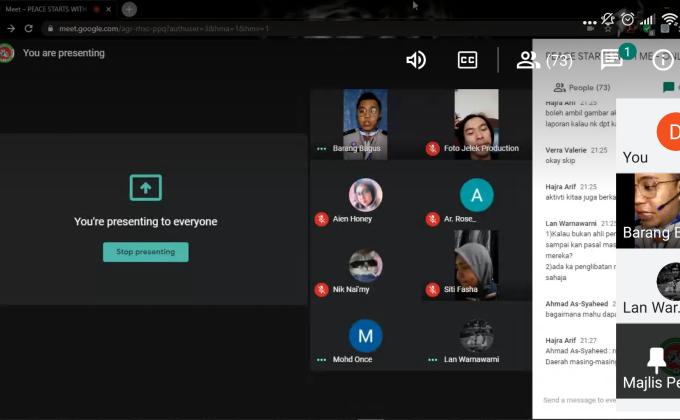Click Stop presenting button

145,252
